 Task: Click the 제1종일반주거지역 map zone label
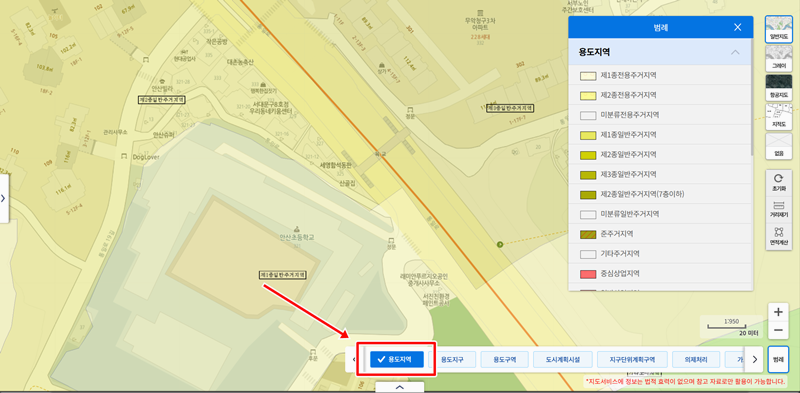pos(283,275)
